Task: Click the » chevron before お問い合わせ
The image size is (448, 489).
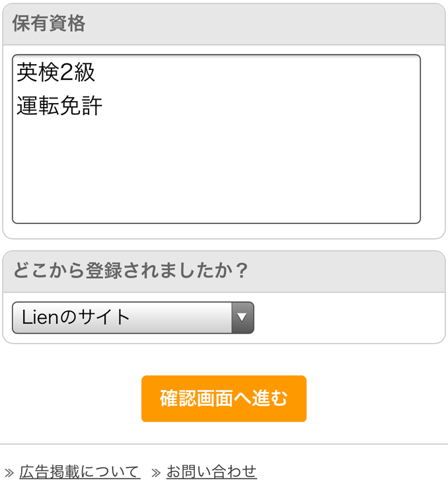Action: click(156, 472)
